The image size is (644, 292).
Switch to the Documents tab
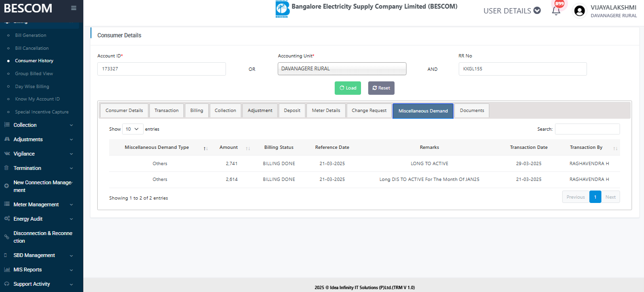pyautogui.click(x=472, y=111)
